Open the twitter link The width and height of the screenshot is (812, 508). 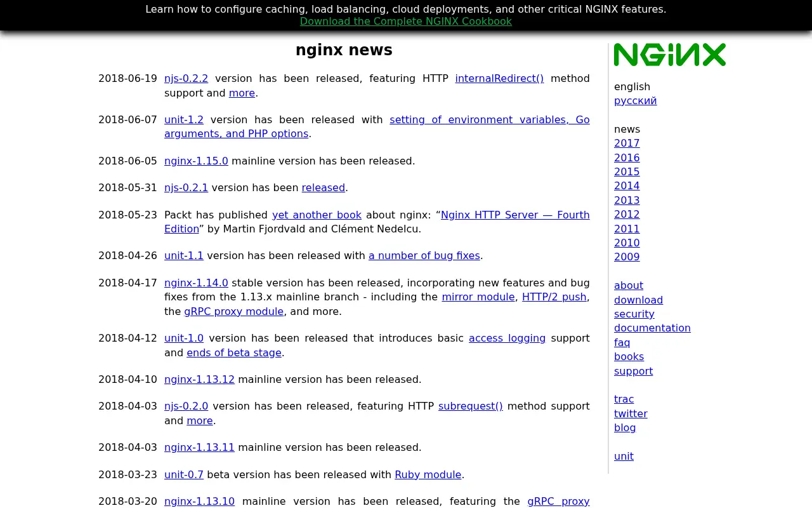pos(631,413)
